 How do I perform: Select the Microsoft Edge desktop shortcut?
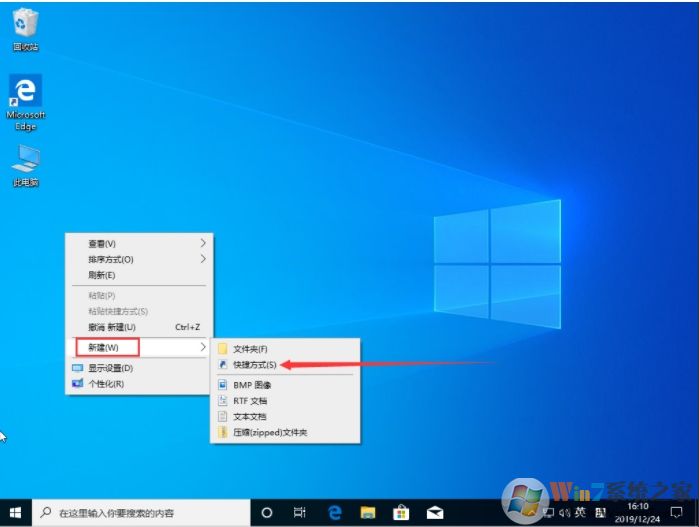pos(25,103)
